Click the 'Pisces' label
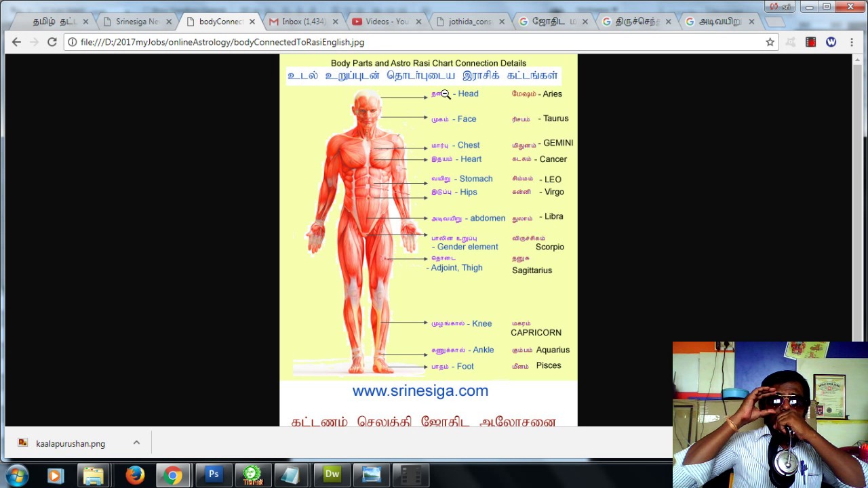The image size is (868, 488). [549, 365]
